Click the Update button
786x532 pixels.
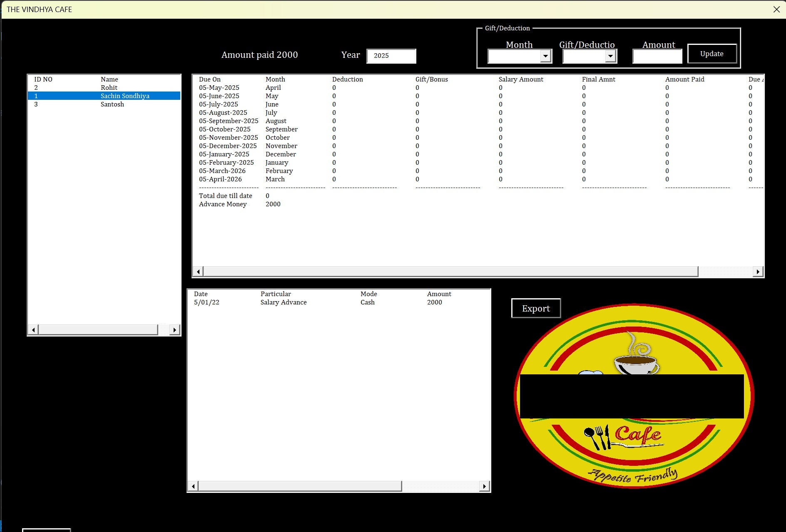tap(711, 53)
